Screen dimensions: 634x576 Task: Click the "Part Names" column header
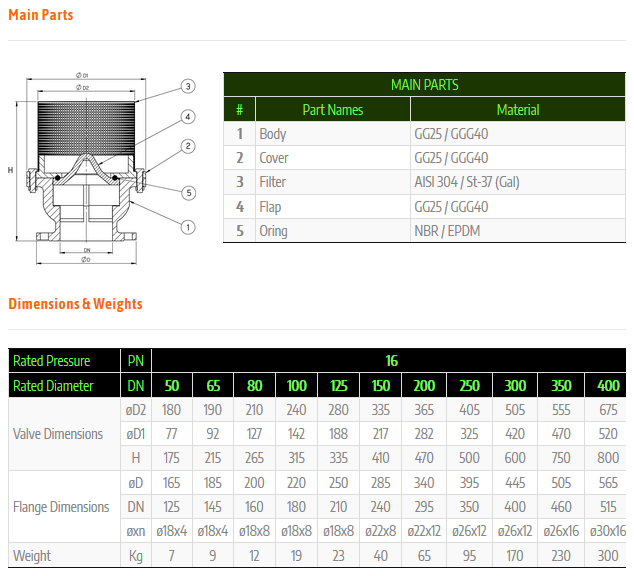332,110
